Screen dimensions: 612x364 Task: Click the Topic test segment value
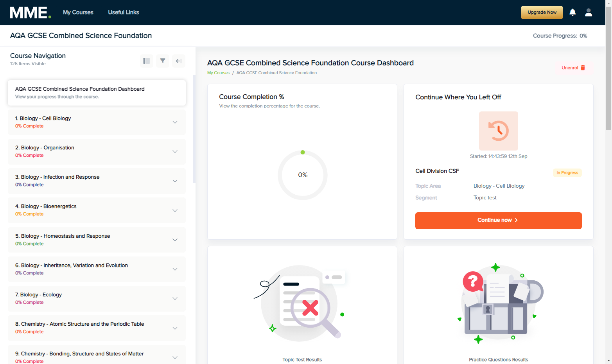pos(485,198)
